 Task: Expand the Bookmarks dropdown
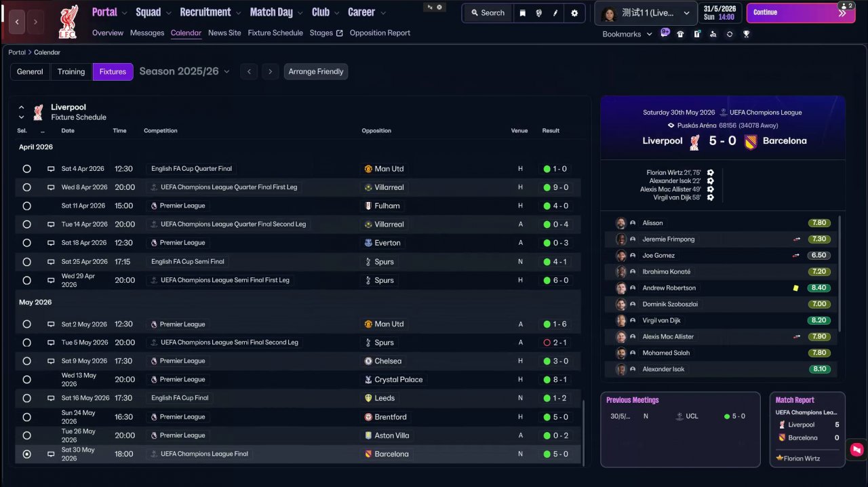coord(627,34)
